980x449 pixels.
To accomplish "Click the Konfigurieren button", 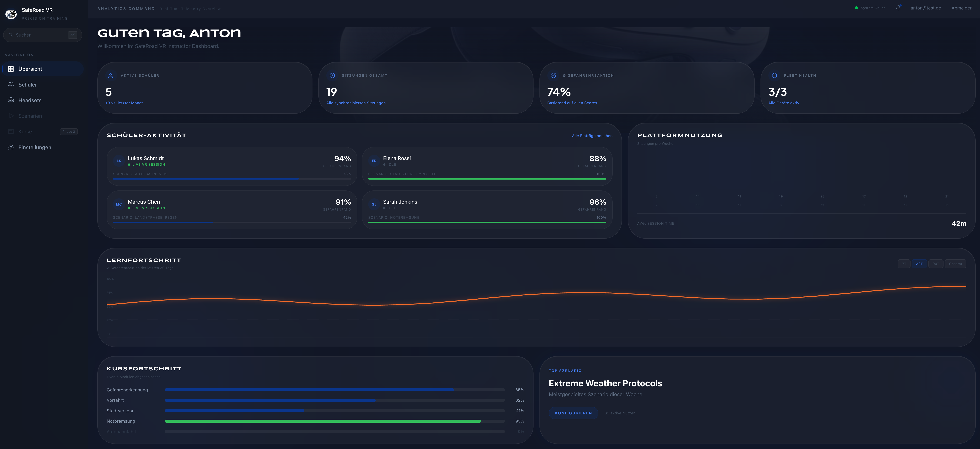I will tap(573, 413).
